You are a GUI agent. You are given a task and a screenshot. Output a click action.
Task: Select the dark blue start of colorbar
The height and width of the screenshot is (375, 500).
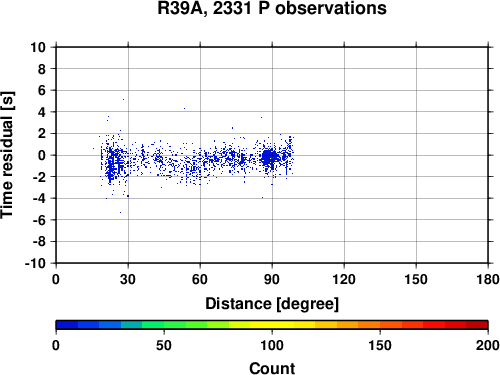67,325
